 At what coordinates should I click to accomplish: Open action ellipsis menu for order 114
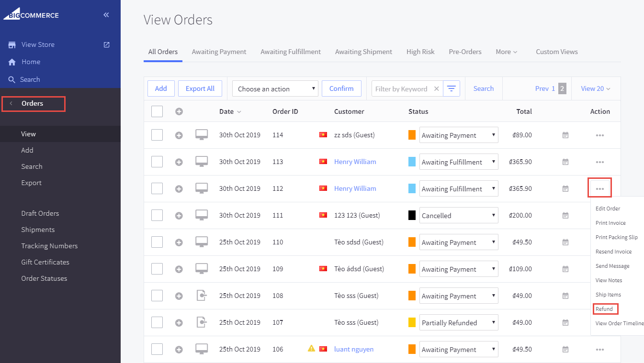[x=599, y=135]
